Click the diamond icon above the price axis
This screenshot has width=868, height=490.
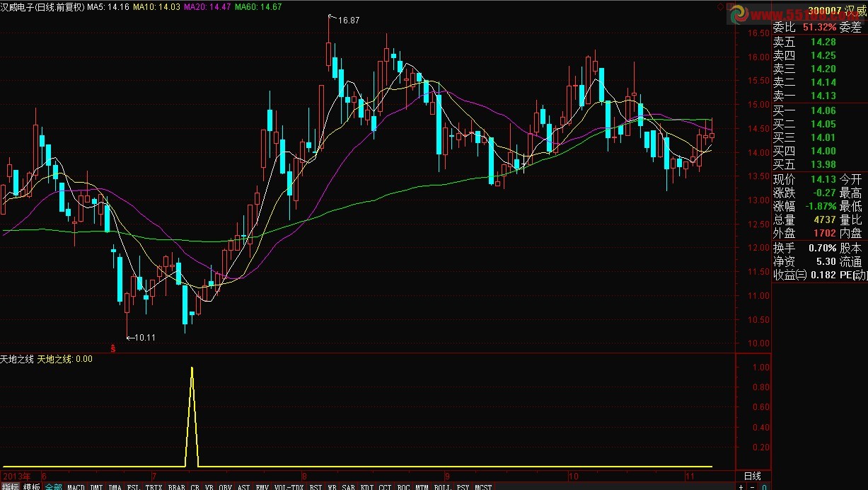[721, 6]
